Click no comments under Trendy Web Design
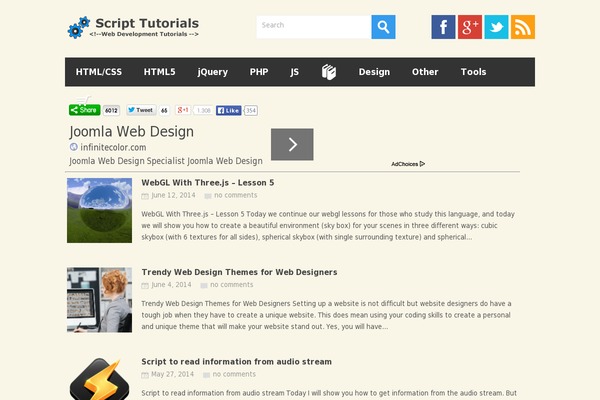 point(232,285)
